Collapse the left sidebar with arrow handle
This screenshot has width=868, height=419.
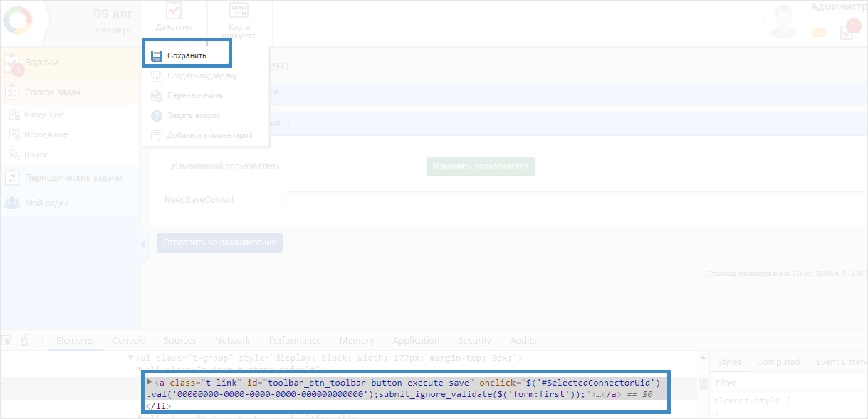[x=143, y=244]
